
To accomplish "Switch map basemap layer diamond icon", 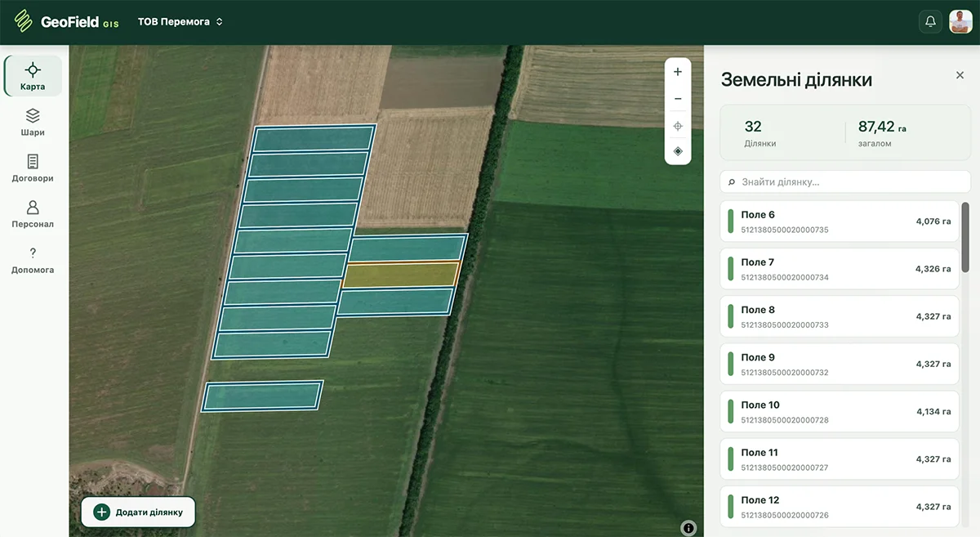I will tap(678, 151).
